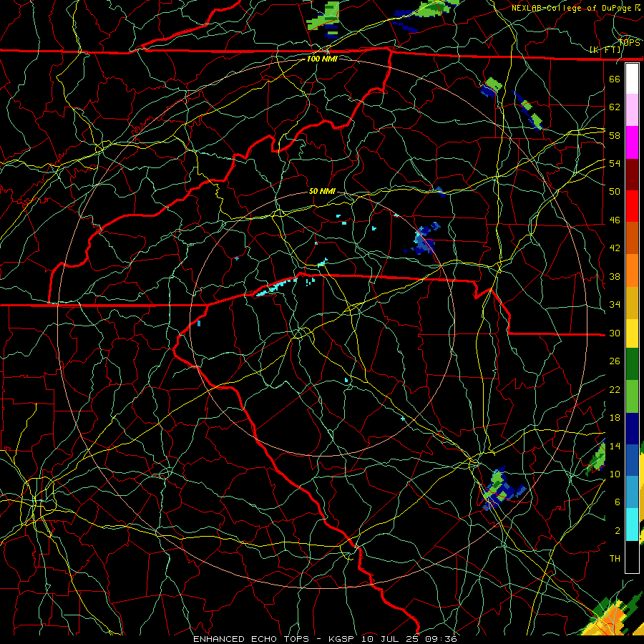Click the light pink swatch beside 62

[x=632, y=110]
